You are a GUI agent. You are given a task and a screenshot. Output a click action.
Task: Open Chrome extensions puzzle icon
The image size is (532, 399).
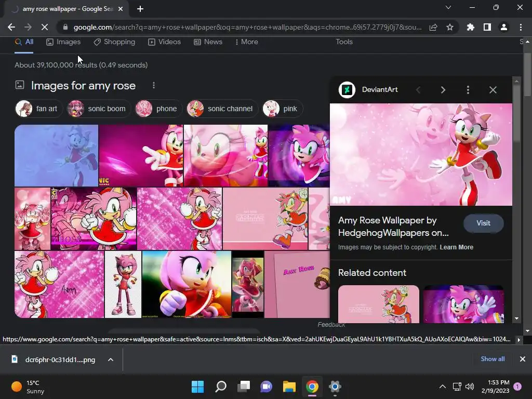[x=471, y=27]
